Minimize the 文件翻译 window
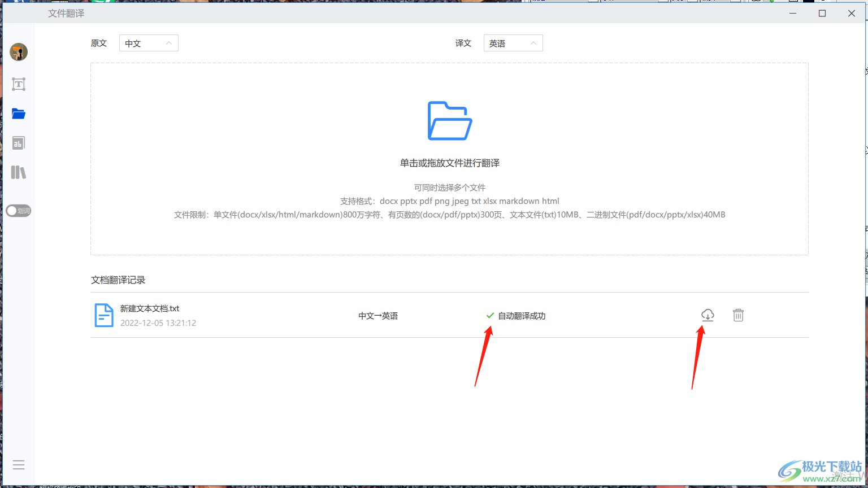 tap(793, 14)
